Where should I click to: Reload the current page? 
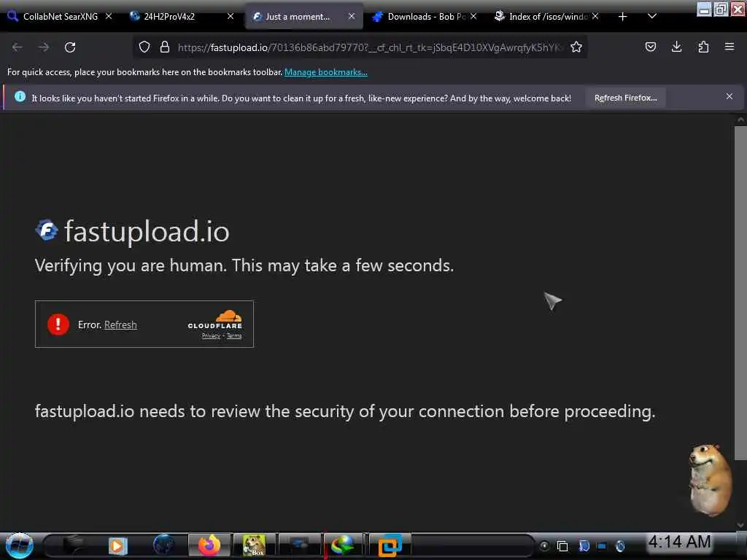[70, 47]
